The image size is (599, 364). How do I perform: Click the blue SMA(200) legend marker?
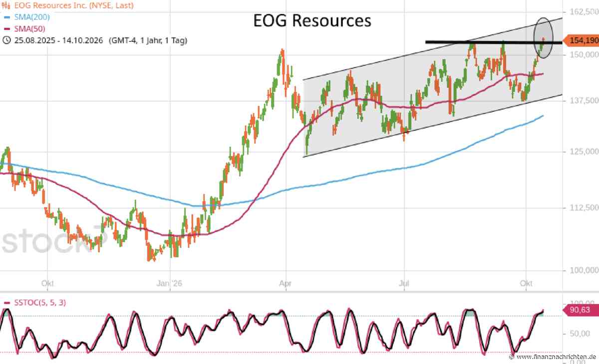6,17
